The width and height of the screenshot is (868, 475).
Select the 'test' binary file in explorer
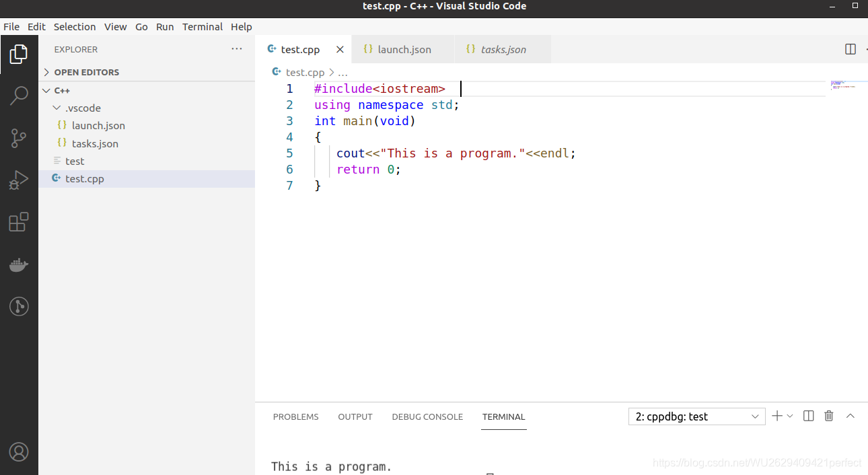coord(147,161)
